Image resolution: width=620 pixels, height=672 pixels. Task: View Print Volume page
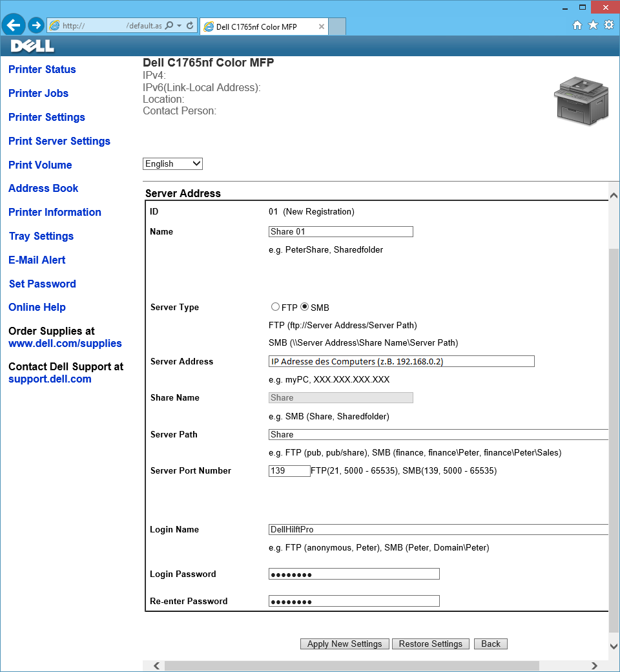pos(40,165)
